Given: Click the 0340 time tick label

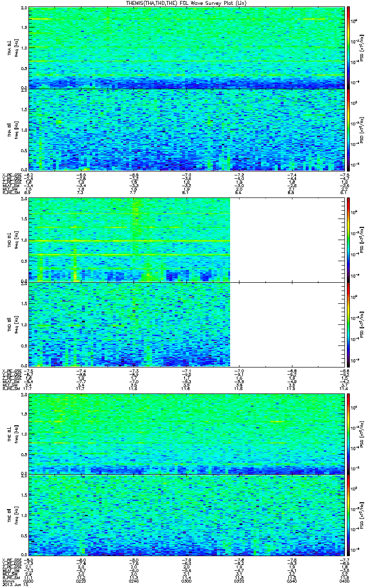Looking at the screenshot, I should [x=291, y=581].
